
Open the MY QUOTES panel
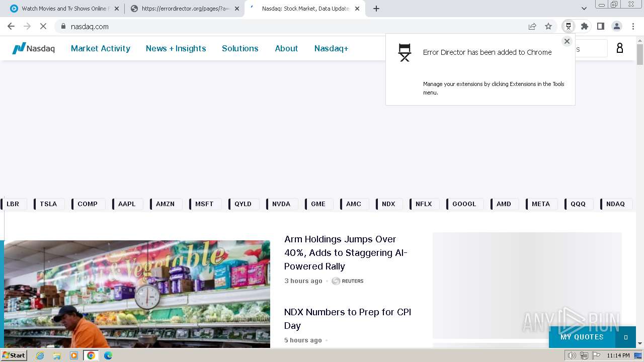tap(582, 337)
